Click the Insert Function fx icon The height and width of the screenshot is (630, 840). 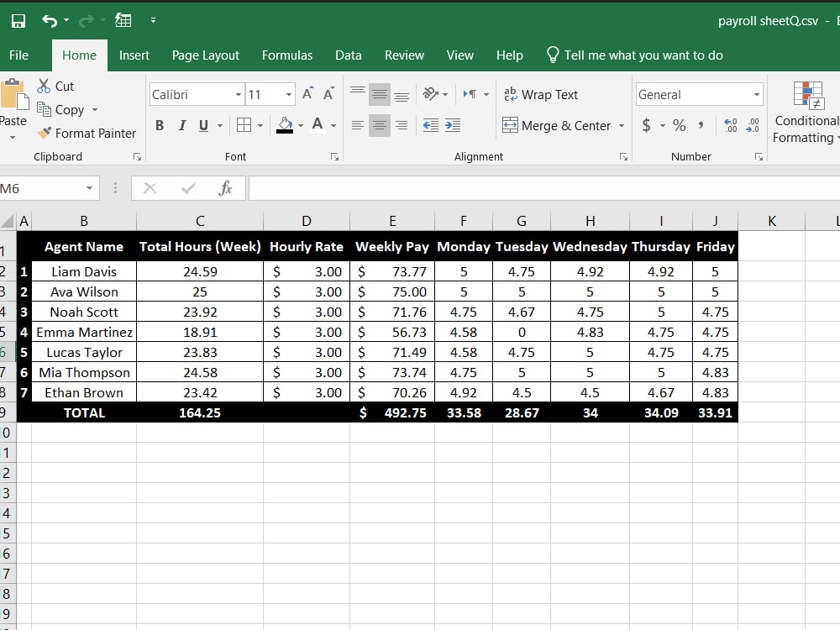(x=225, y=188)
